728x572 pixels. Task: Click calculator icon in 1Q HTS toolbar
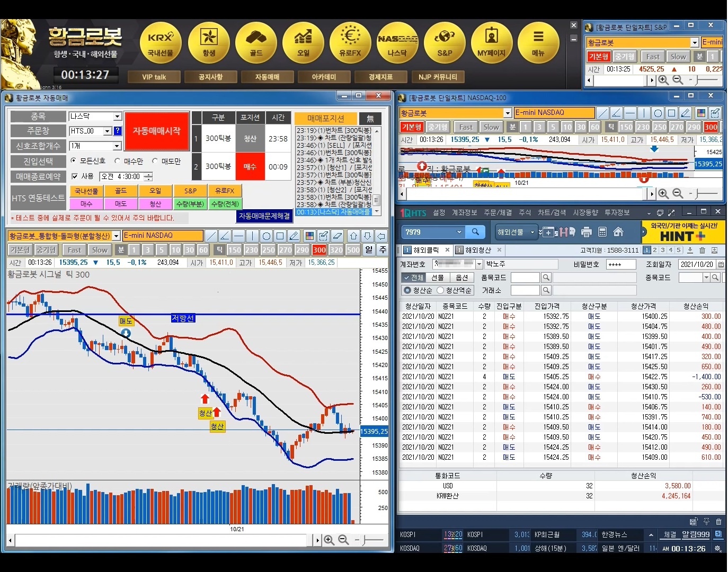click(602, 232)
